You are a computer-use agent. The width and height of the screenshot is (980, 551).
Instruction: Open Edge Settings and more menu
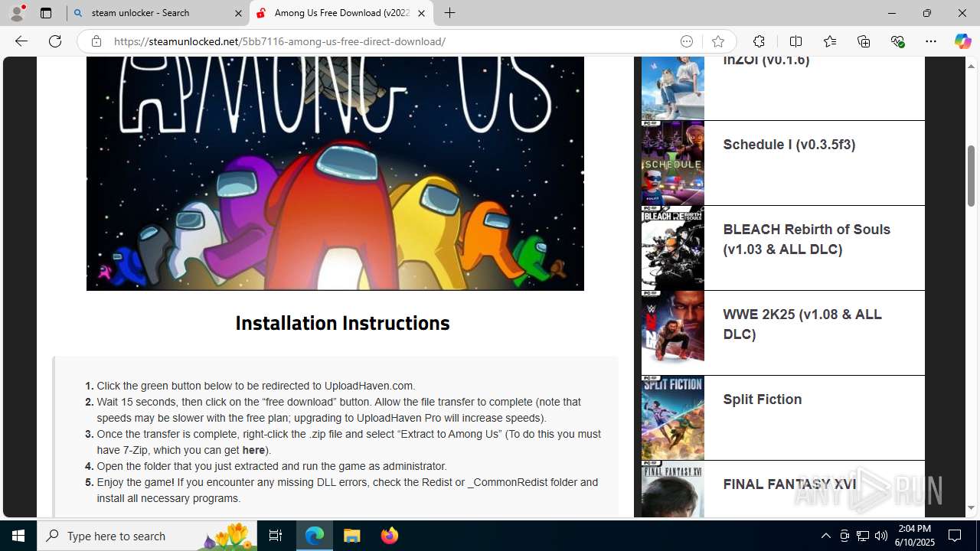931,41
